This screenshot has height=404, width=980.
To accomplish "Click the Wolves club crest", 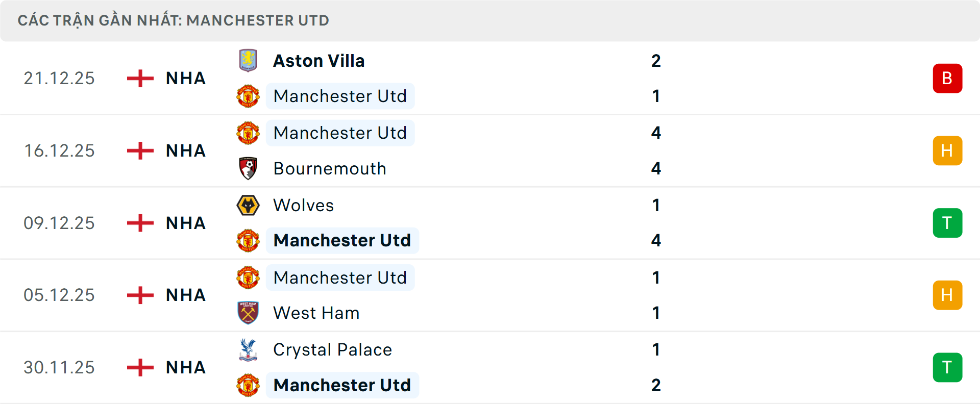I will [248, 205].
